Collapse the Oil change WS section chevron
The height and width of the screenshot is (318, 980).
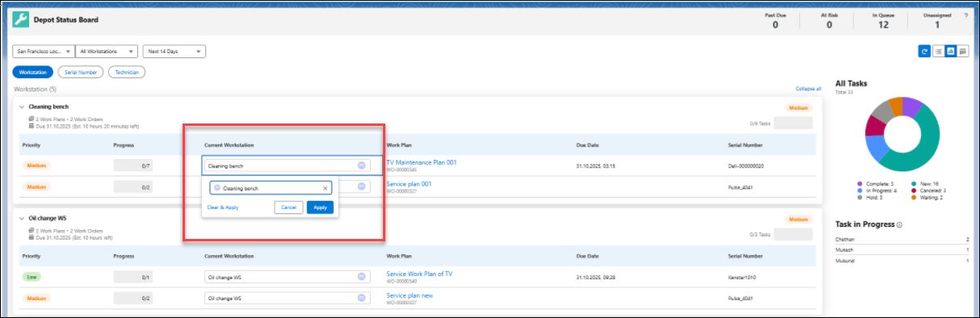coord(22,218)
